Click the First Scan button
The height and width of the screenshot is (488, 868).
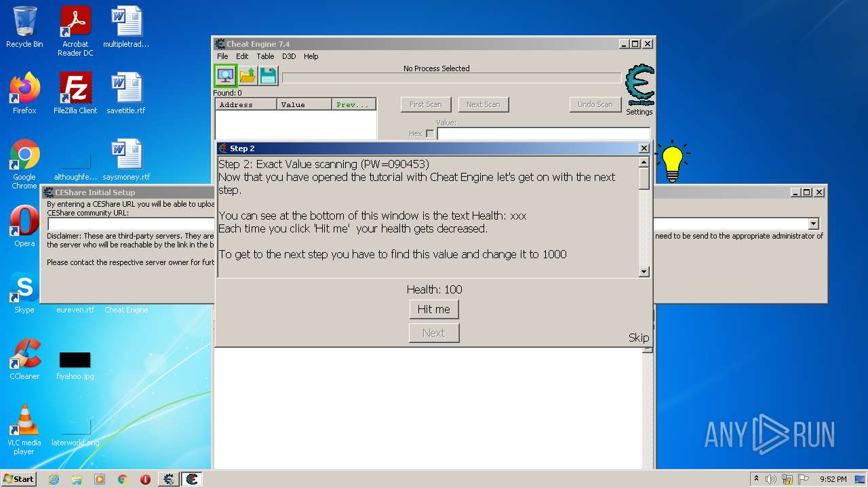tap(426, 104)
